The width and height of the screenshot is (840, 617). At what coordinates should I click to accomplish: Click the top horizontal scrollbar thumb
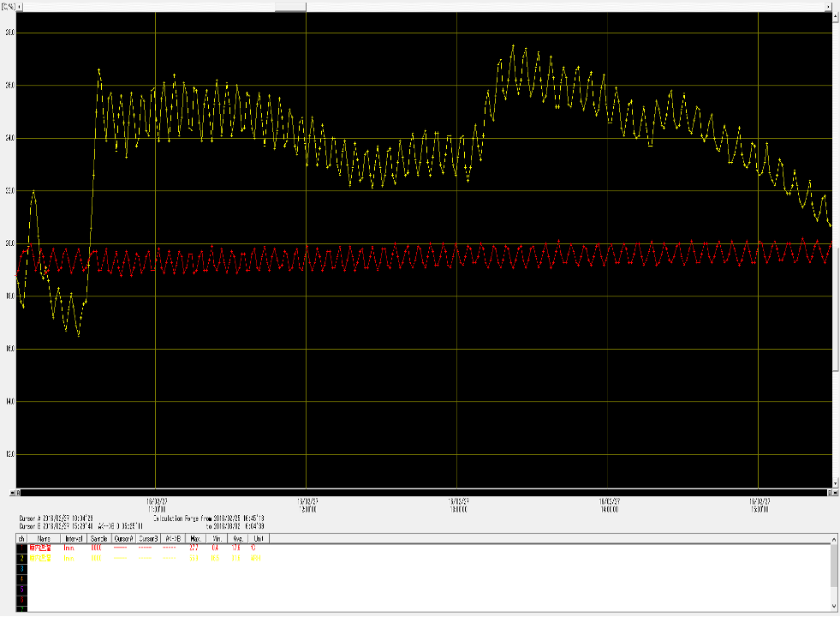pyautogui.click(x=289, y=5)
